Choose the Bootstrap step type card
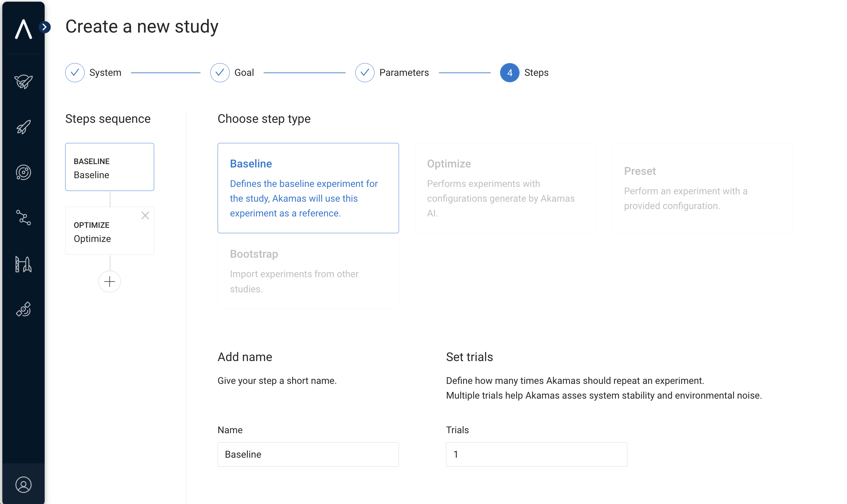This screenshot has width=847, height=504. point(308,271)
